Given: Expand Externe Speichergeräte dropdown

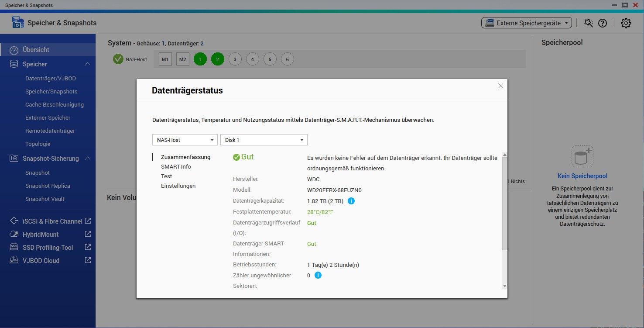Looking at the screenshot, I should pos(527,23).
